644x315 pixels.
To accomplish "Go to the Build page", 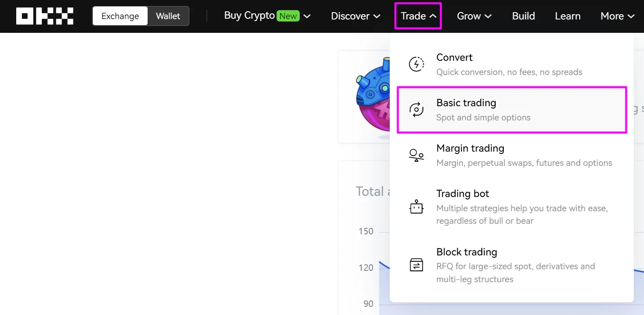I will pyautogui.click(x=523, y=16).
